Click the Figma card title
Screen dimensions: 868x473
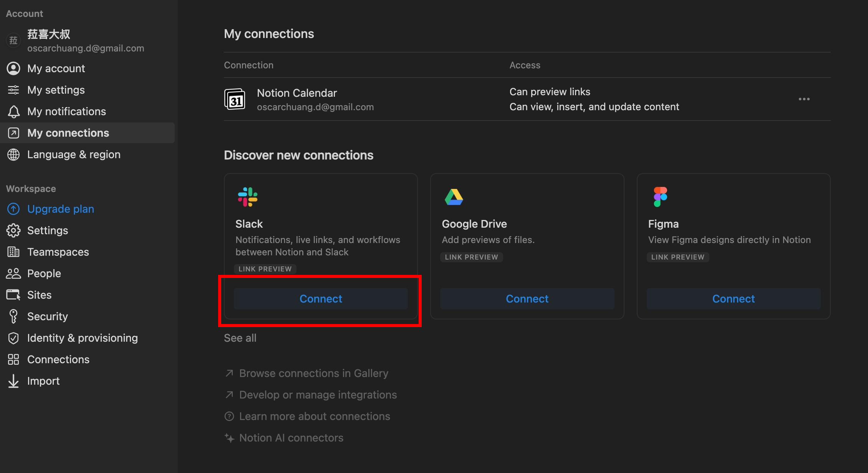pos(663,224)
